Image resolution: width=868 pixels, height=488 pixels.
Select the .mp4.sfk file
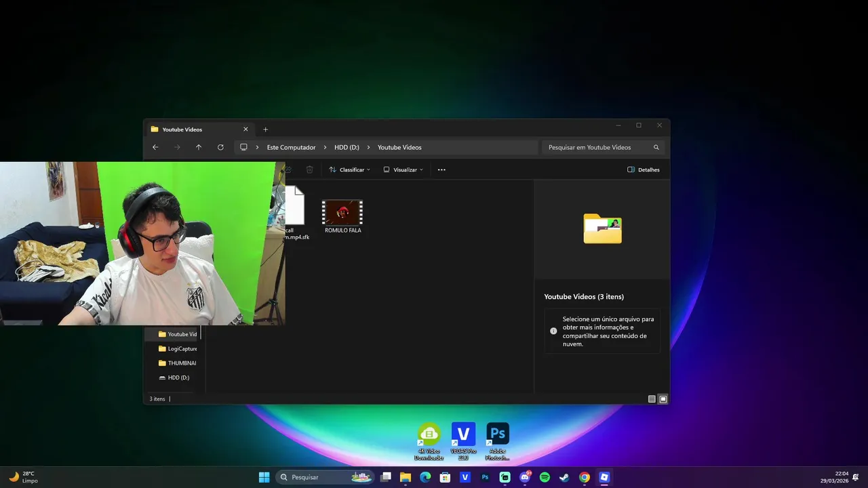[297, 213]
